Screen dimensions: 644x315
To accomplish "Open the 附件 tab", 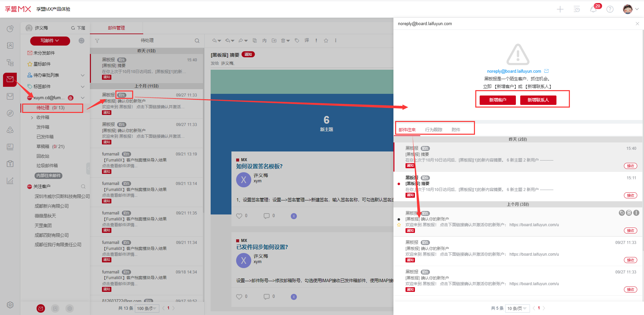I will click(x=456, y=130).
